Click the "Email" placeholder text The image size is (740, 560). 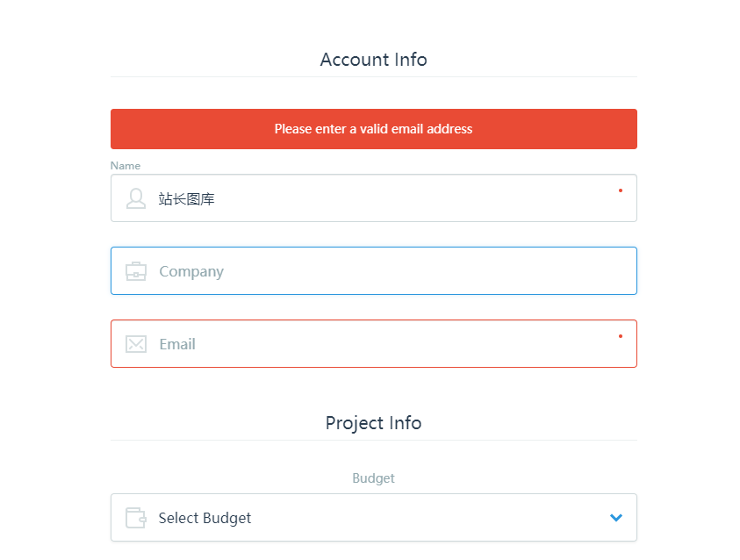coord(177,344)
